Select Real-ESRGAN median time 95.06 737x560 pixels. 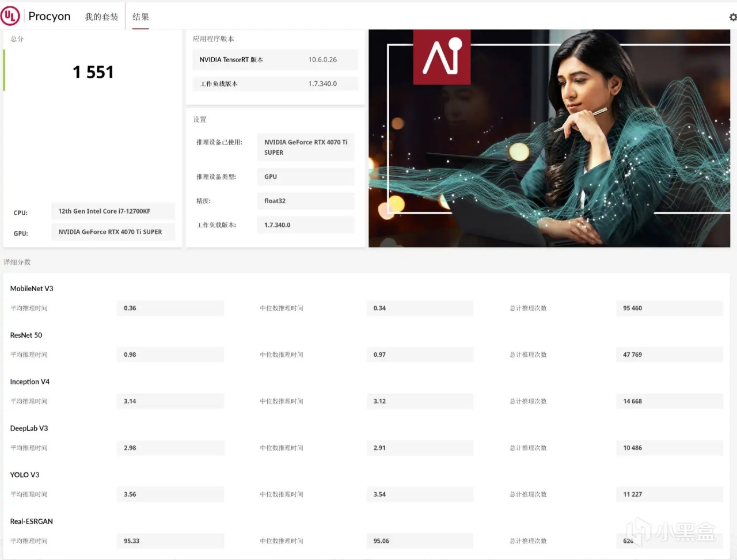(x=420, y=541)
